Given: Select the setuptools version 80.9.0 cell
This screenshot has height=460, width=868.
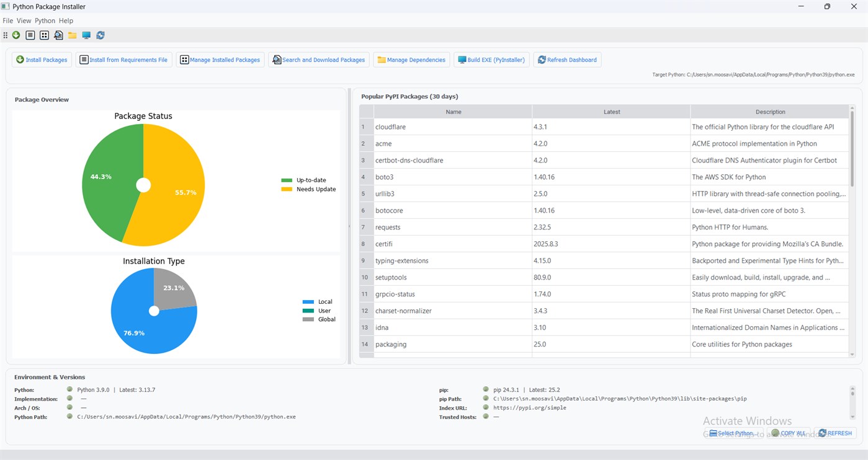Looking at the screenshot, I should [611, 277].
